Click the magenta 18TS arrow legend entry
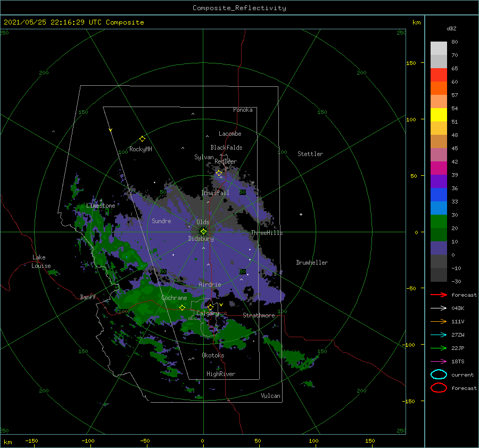Screen dimensions: 479x448 (439, 362)
